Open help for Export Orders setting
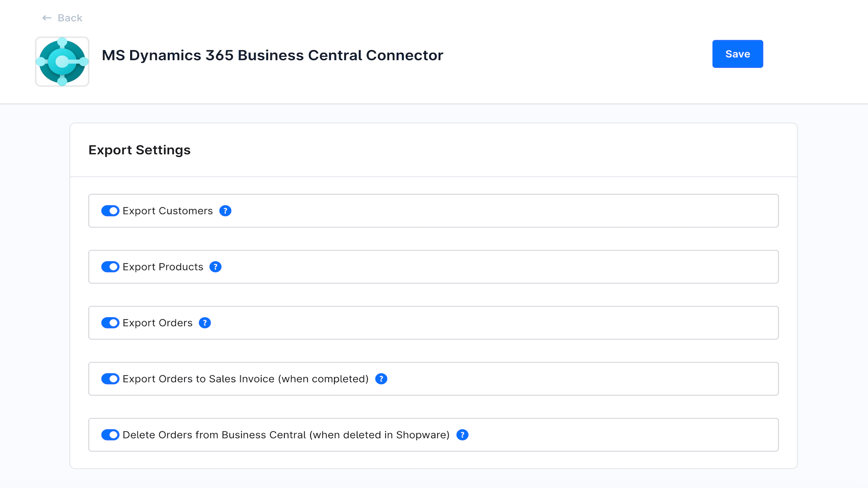This screenshot has width=868, height=488. 205,323
